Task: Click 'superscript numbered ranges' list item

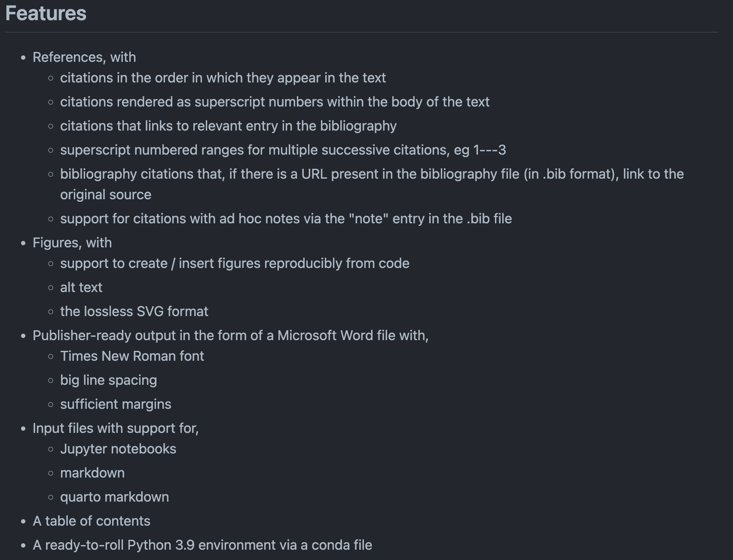Action: tap(283, 150)
